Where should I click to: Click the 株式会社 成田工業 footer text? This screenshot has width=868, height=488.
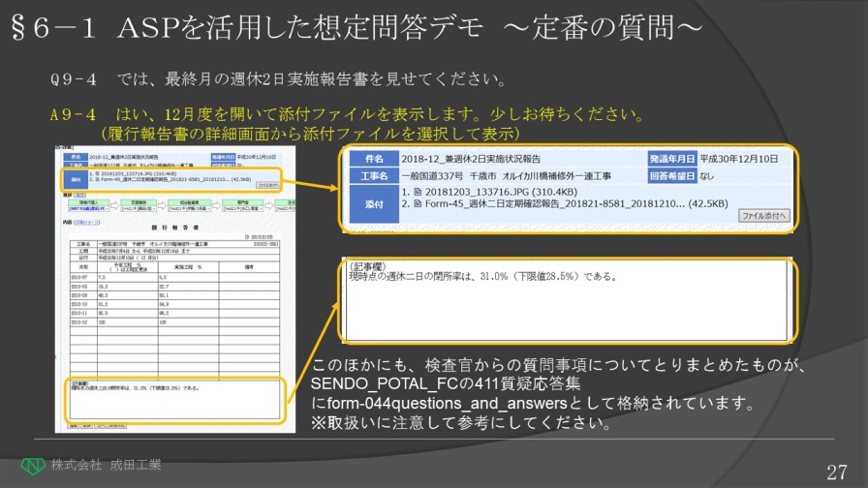(107, 466)
